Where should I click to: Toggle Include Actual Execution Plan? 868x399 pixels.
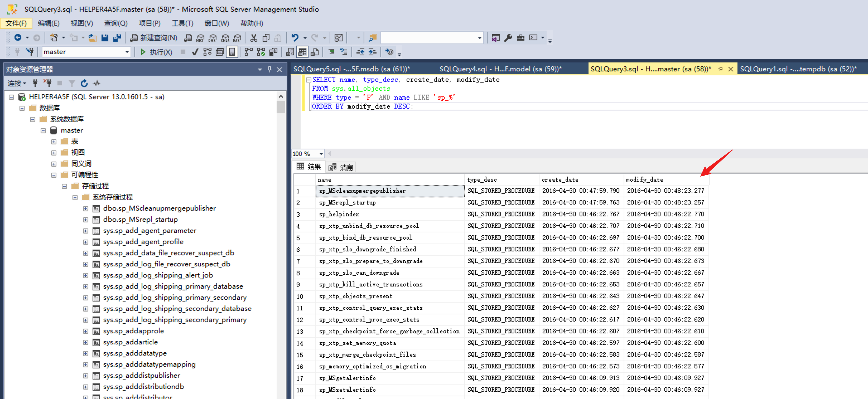click(249, 52)
